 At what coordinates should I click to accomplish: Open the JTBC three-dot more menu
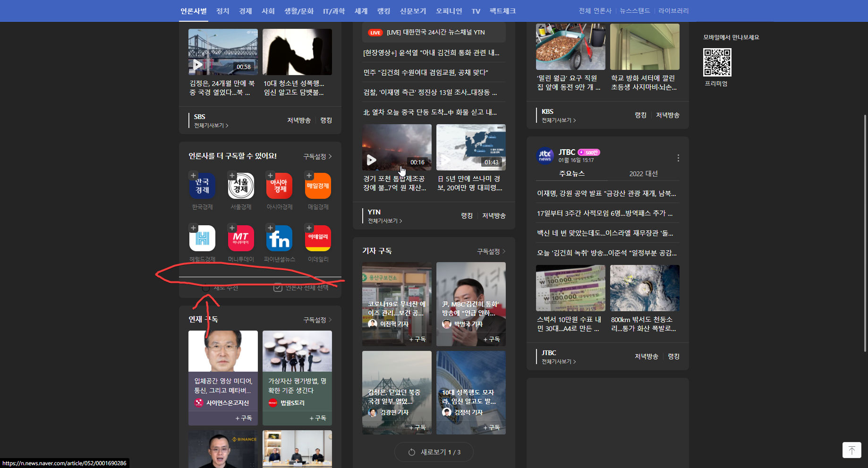pyautogui.click(x=678, y=158)
